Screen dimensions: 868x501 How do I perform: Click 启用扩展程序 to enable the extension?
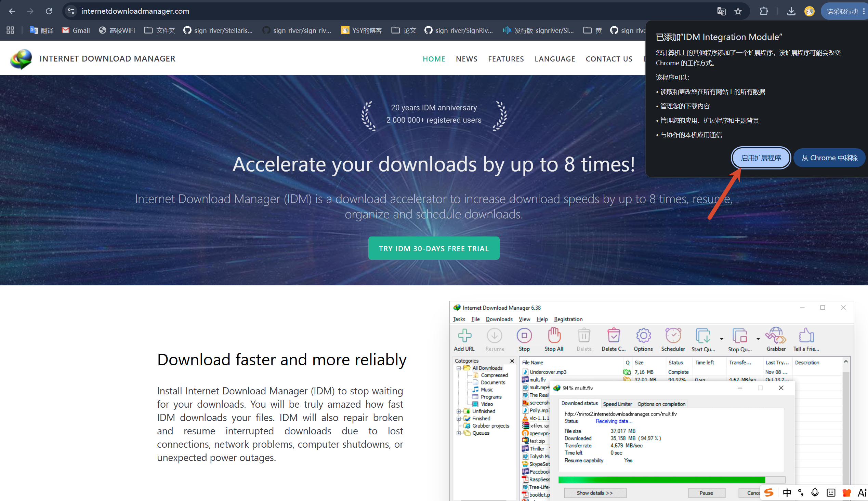coord(761,158)
